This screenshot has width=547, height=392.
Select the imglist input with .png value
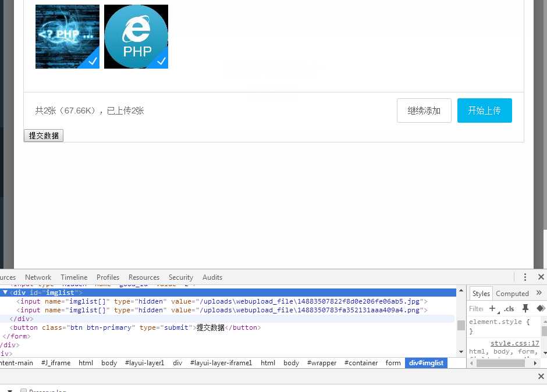222,310
